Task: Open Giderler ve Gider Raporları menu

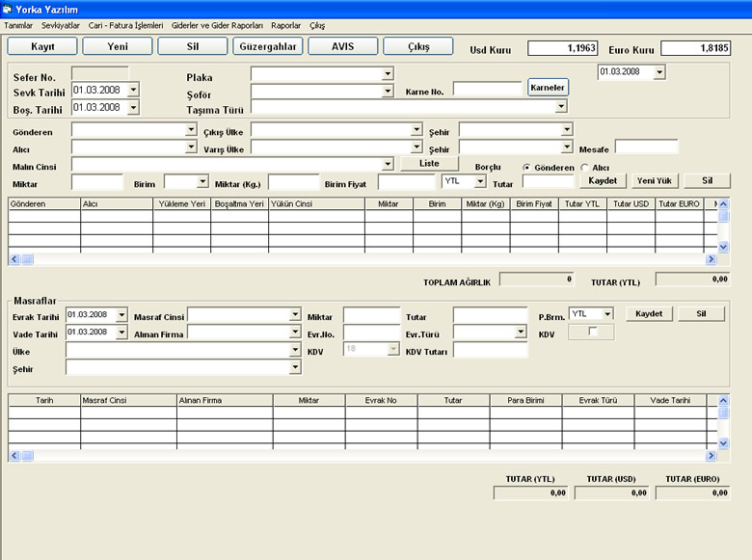Action: click(x=217, y=25)
